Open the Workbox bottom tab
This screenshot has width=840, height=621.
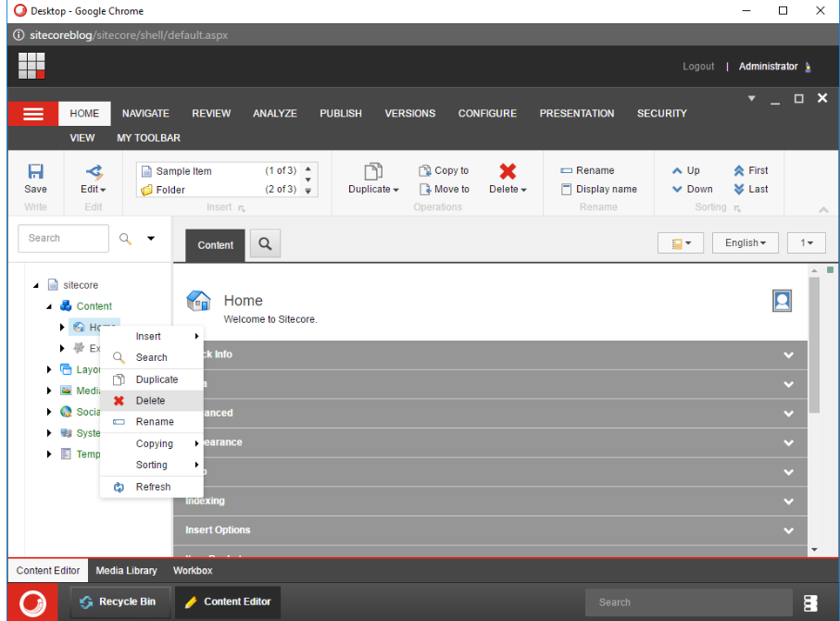coord(193,571)
